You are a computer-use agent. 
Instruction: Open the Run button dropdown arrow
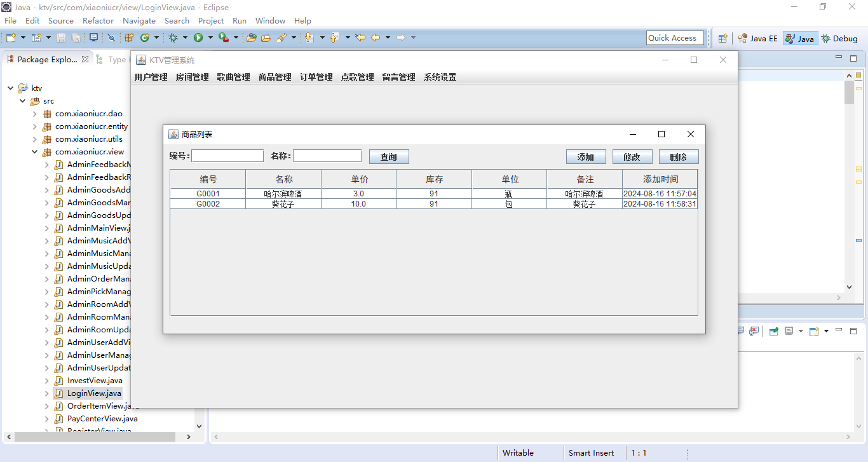tap(210, 38)
